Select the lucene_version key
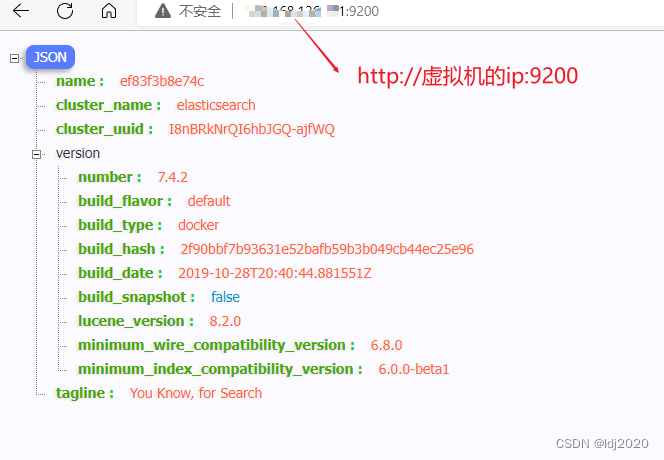 coord(136,321)
